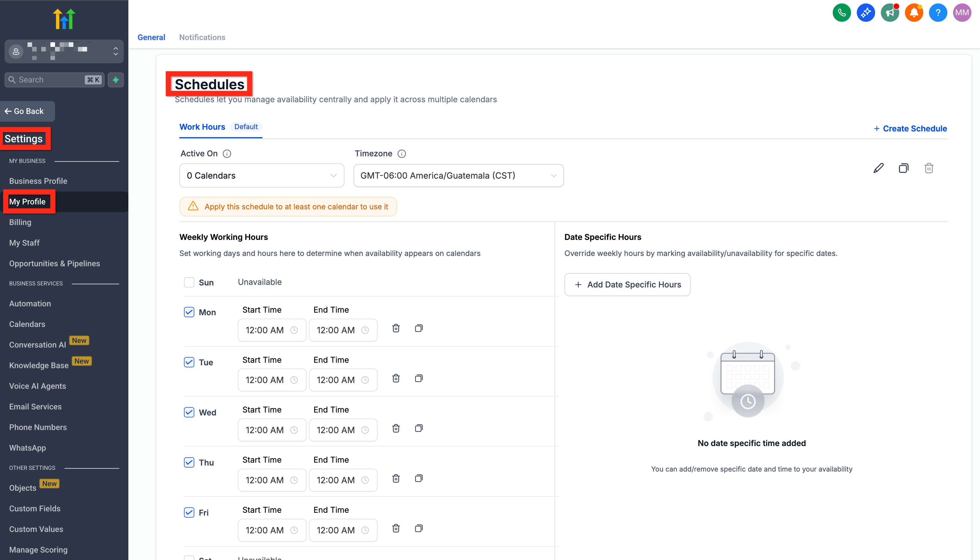Viewport: 980px width, 560px height.
Task: Click the green phone dialer icon
Action: (x=841, y=13)
